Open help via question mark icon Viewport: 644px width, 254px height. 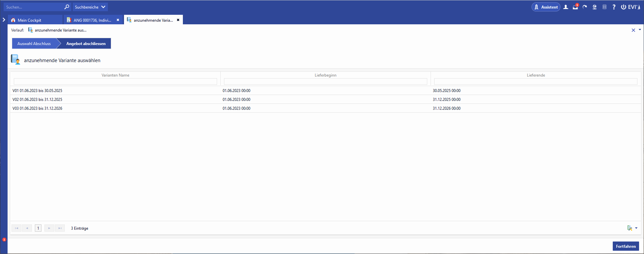pos(614,7)
